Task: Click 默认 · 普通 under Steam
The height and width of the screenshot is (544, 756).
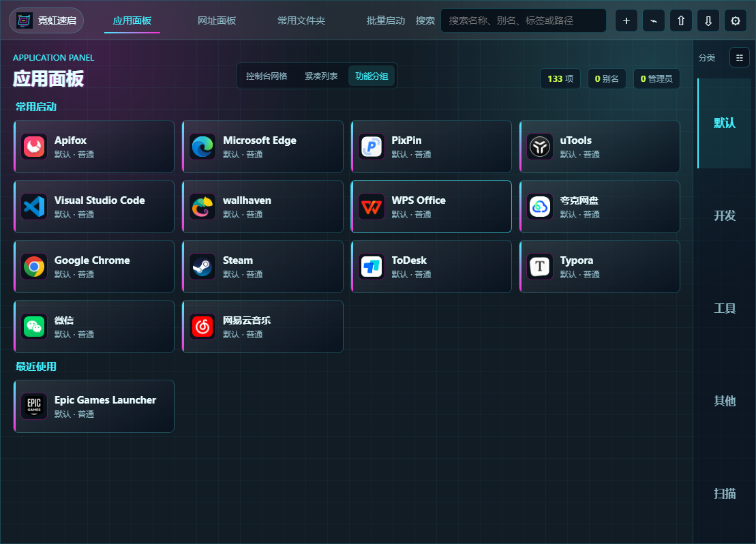Action: click(x=243, y=275)
